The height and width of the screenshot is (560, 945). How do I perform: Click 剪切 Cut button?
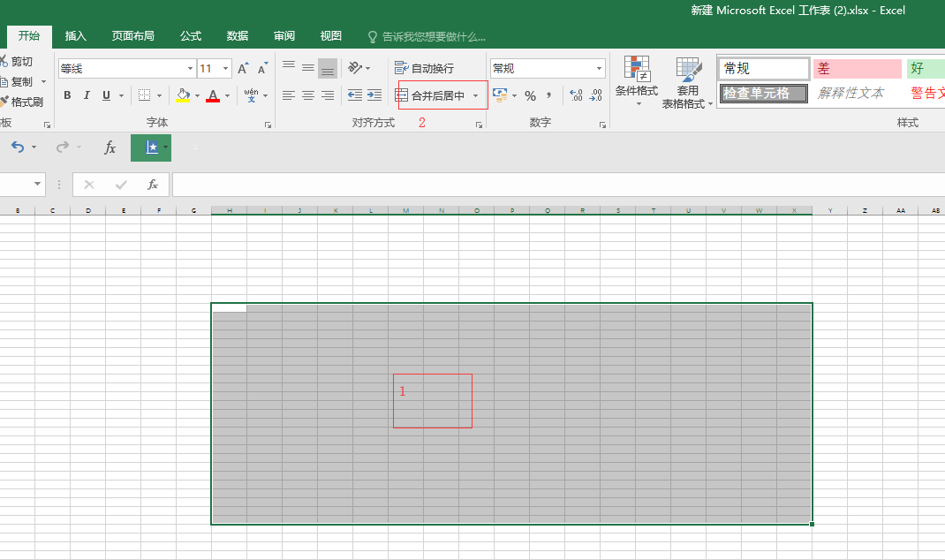click(x=17, y=62)
